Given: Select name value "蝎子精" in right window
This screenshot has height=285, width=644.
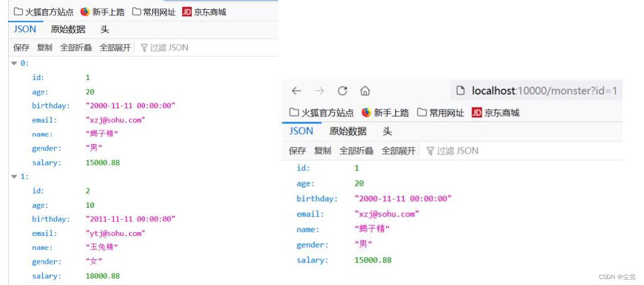Looking at the screenshot, I should [372, 229].
